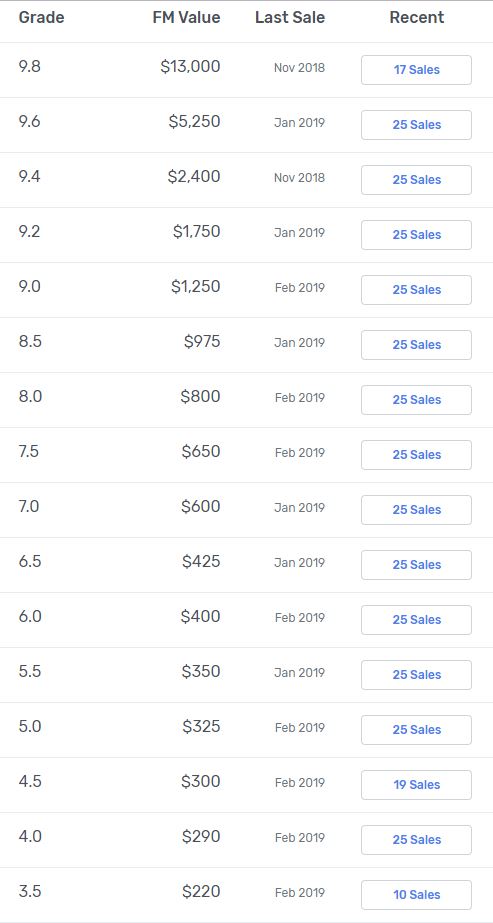This screenshot has height=923, width=493.
Task: Open 25 Sales for grade 6.5
Action: tap(416, 565)
